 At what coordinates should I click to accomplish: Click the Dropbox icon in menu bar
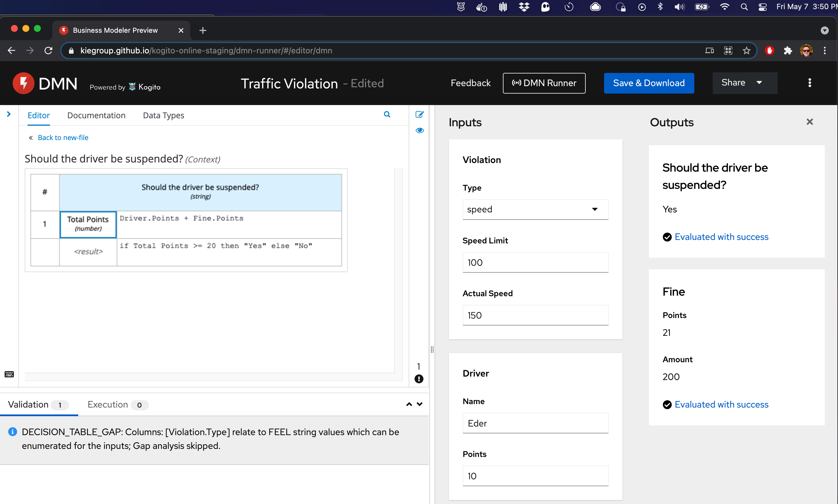[524, 7]
